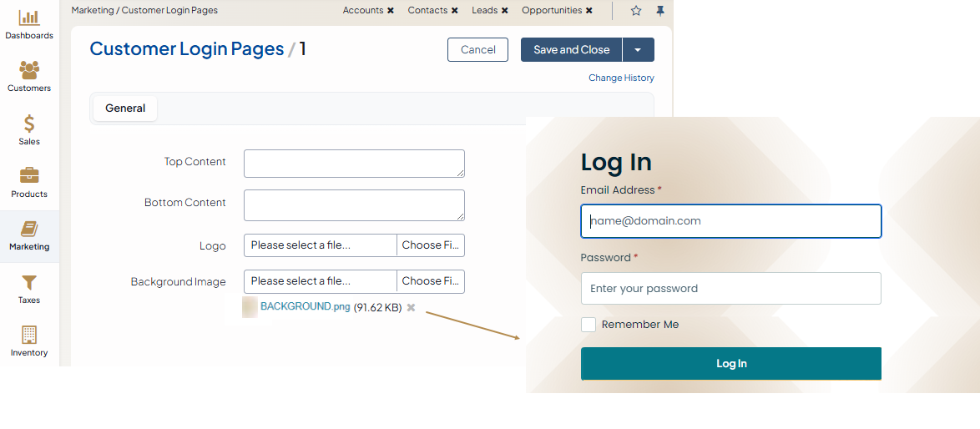Open the Change History link
Screen dimensions: 980x429
coord(621,78)
